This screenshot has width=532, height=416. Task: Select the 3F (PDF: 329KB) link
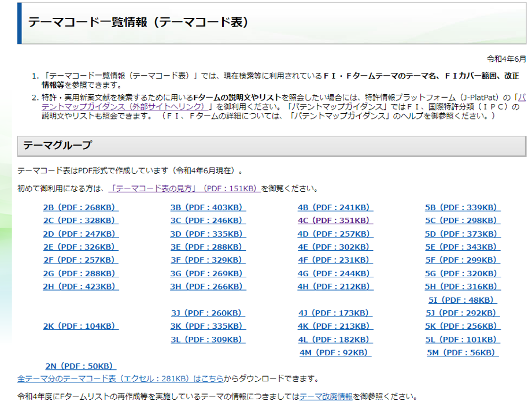[208, 260]
